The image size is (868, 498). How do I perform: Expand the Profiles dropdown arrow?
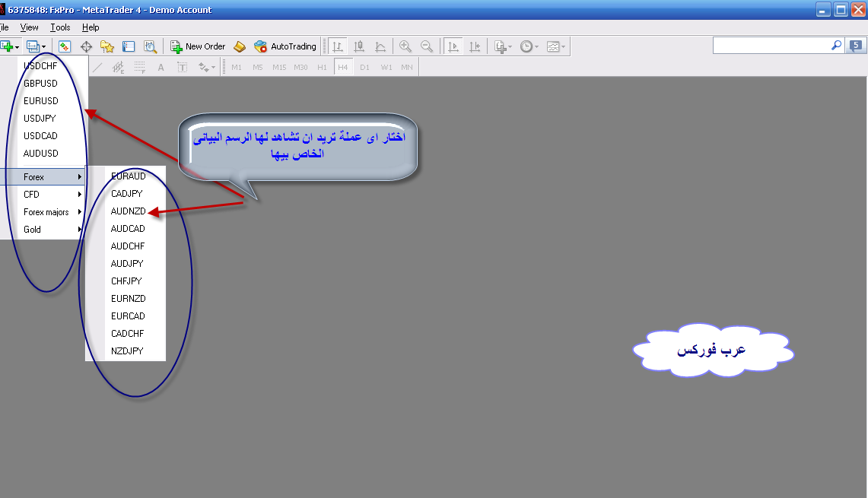pyautogui.click(x=43, y=47)
